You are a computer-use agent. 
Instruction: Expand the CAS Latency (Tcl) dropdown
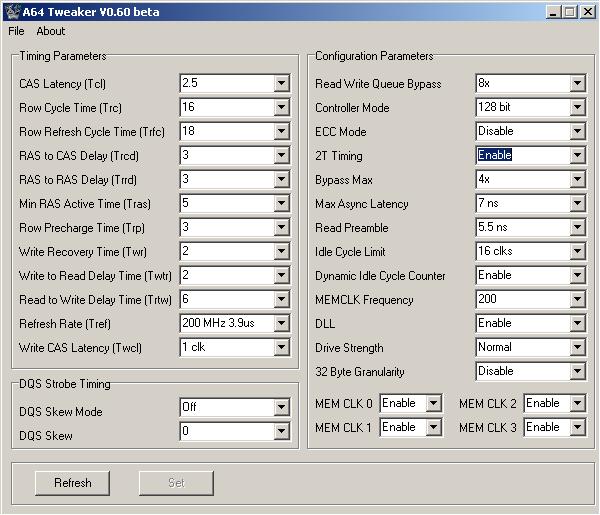(281, 83)
